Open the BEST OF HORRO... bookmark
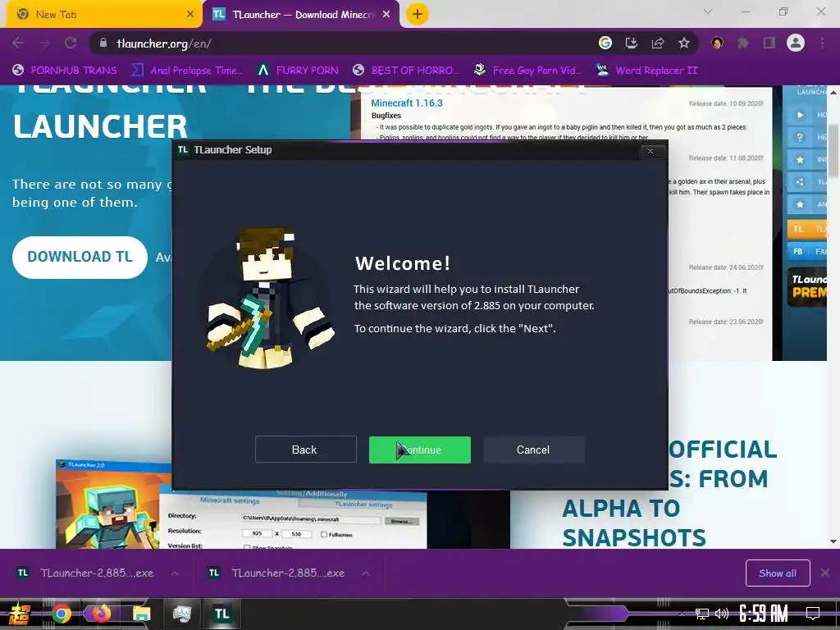840x630 pixels. [406, 71]
